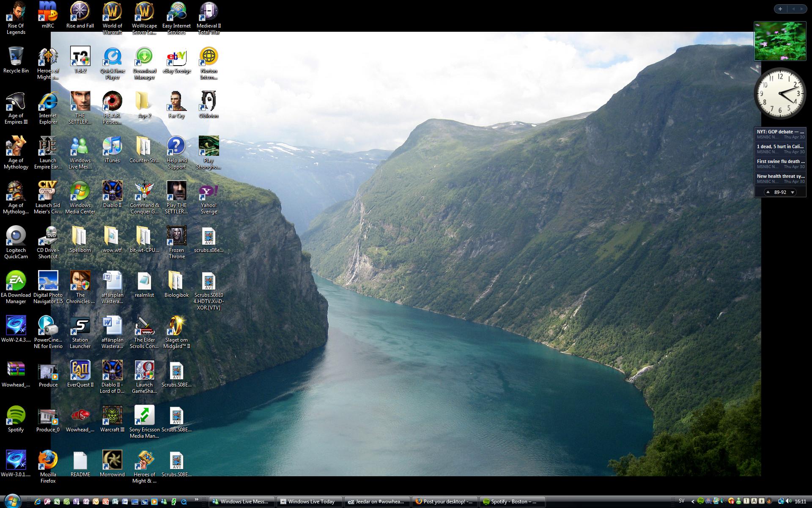Click the slideshow gadget flower thumbnail
The height and width of the screenshot is (508, 812).
(x=780, y=41)
